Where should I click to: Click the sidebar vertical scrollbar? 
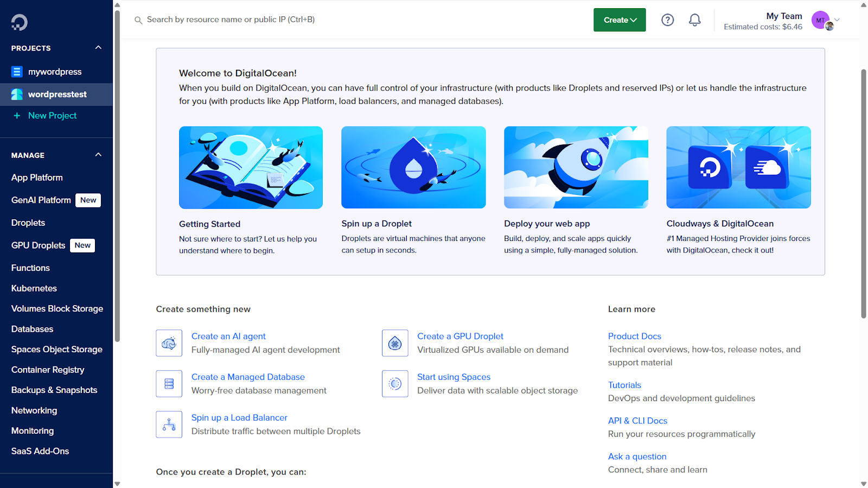tap(117, 176)
